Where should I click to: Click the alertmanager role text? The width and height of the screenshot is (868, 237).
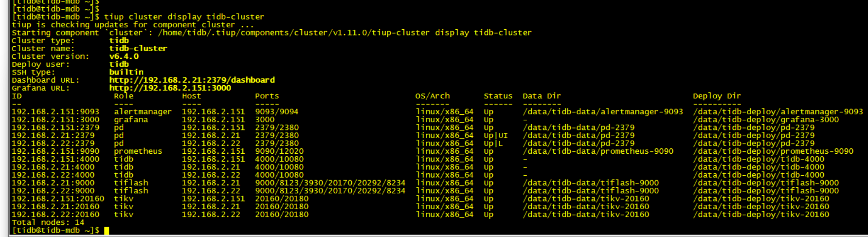(143, 111)
